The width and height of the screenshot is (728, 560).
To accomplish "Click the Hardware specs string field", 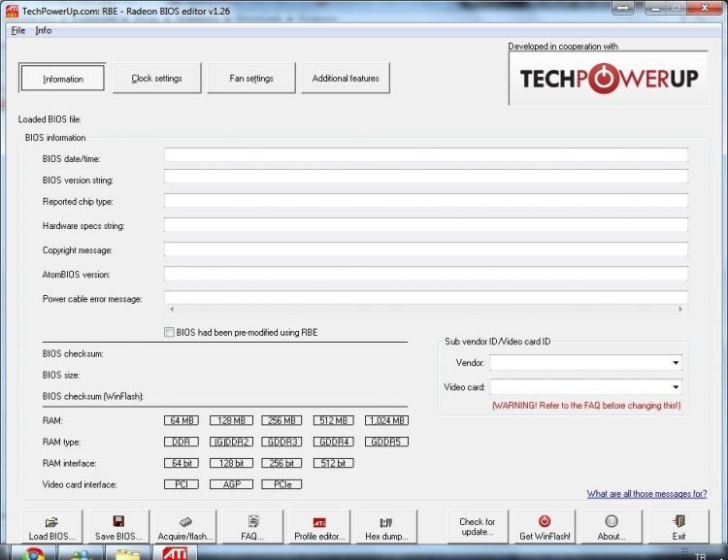I will pos(426,225).
